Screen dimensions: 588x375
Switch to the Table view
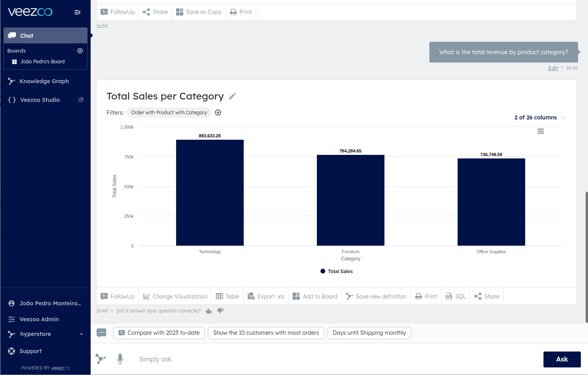point(227,297)
